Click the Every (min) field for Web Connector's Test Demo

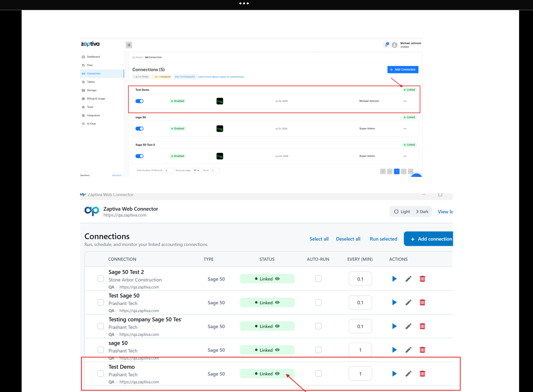pyautogui.click(x=360, y=374)
